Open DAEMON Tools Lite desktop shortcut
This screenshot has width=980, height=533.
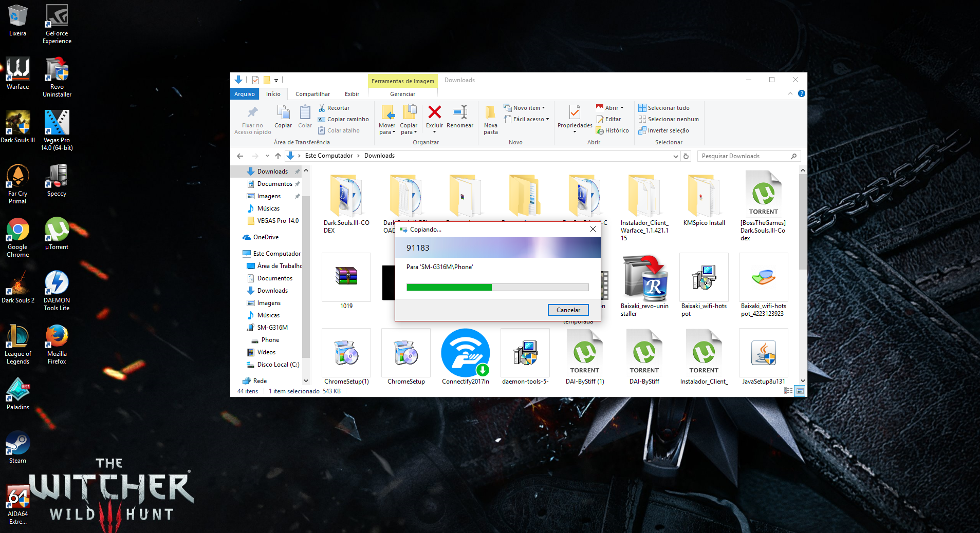click(x=57, y=291)
